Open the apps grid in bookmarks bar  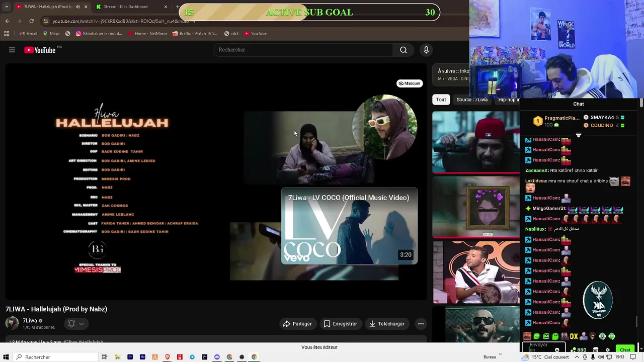coord(7,33)
